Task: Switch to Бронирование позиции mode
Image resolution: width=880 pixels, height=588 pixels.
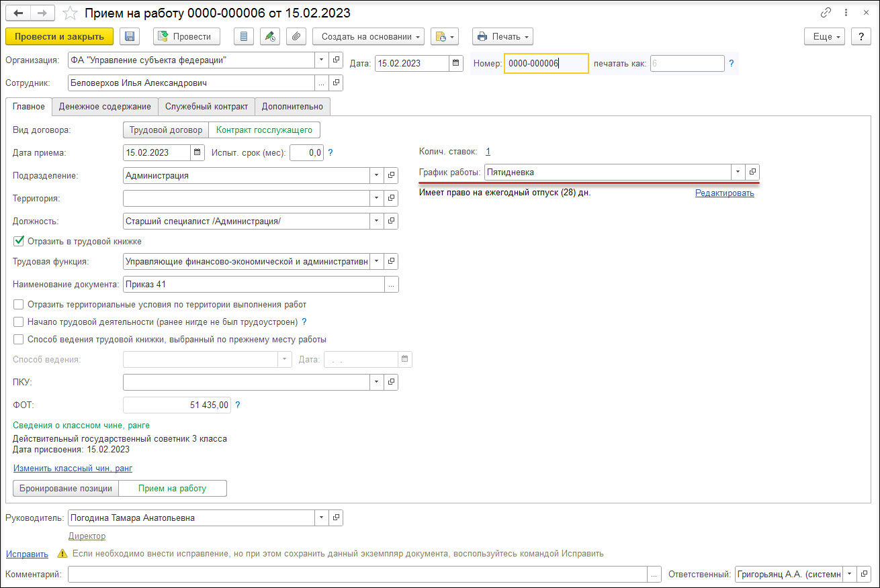Action: [66, 488]
